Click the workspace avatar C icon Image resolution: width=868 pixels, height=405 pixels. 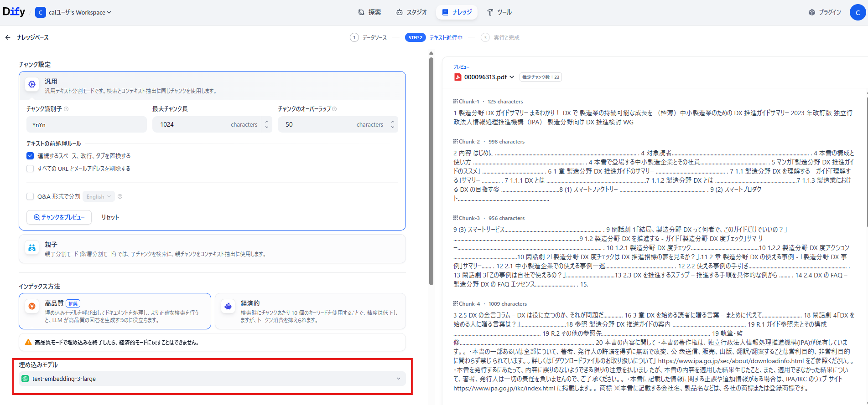41,12
